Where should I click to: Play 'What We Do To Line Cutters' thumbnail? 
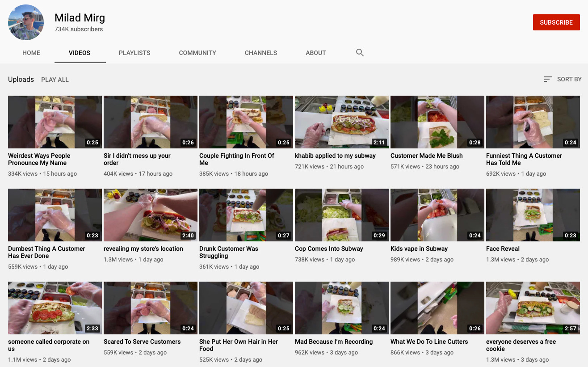[x=437, y=308]
